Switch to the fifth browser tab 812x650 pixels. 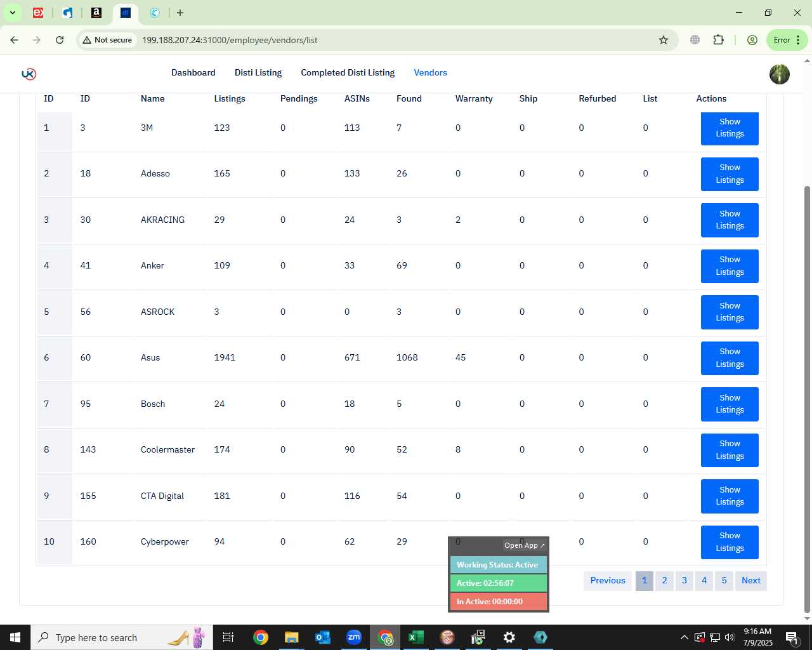(x=155, y=13)
